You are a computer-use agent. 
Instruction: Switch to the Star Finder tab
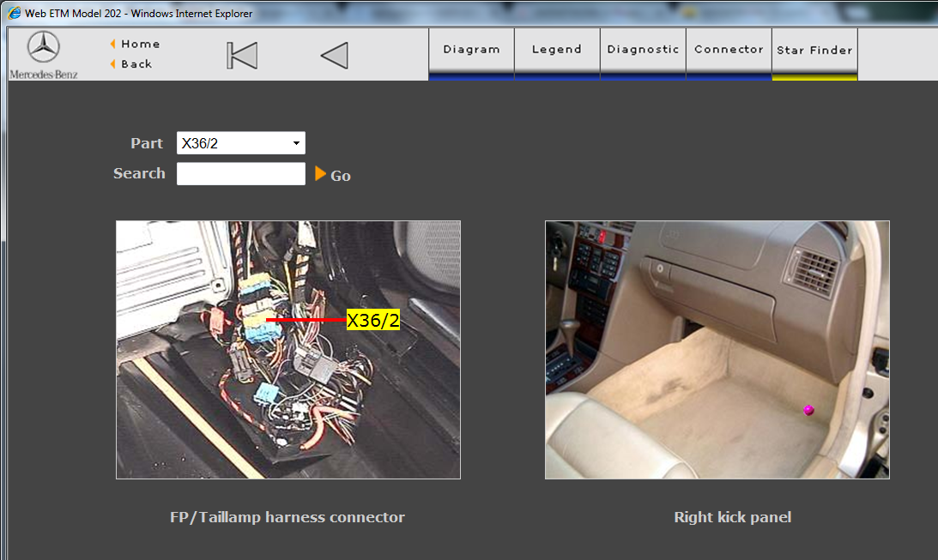pos(814,54)
